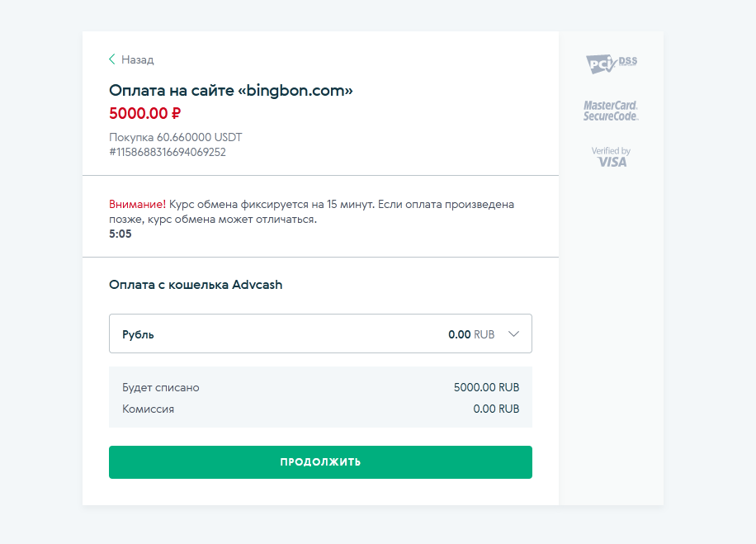Click the green back chevron arrow
756x544 pixels.
point(112,59)
